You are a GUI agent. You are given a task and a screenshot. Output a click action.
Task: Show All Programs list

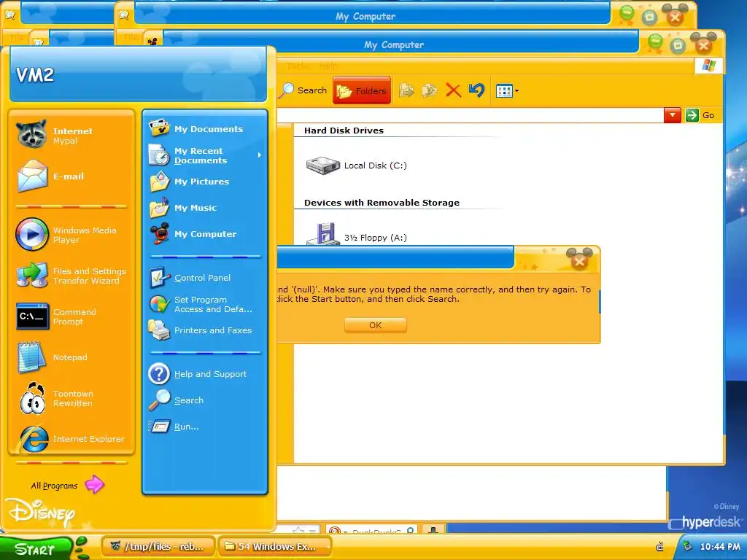pyautogui.click(x=68, y=485)
